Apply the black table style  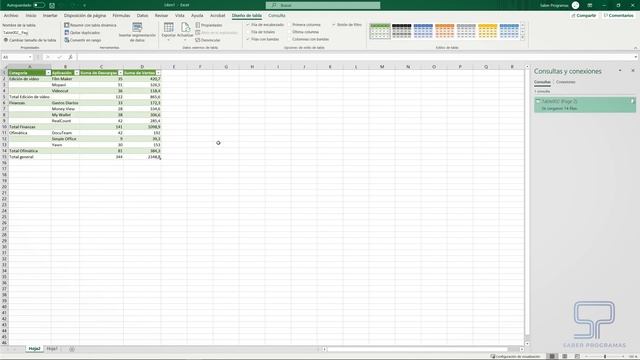click(x=402, y=31)
